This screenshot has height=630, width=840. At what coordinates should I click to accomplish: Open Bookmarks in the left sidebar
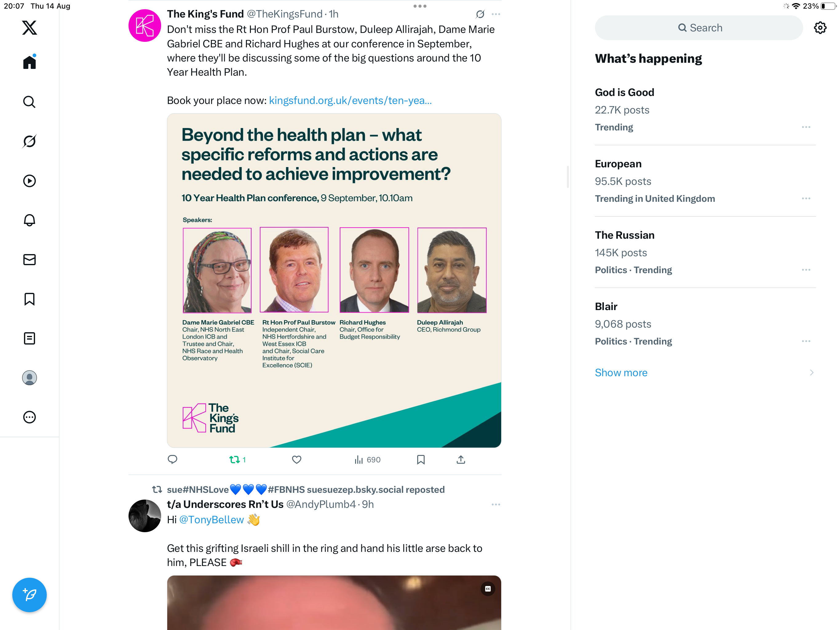pos(29,299)
